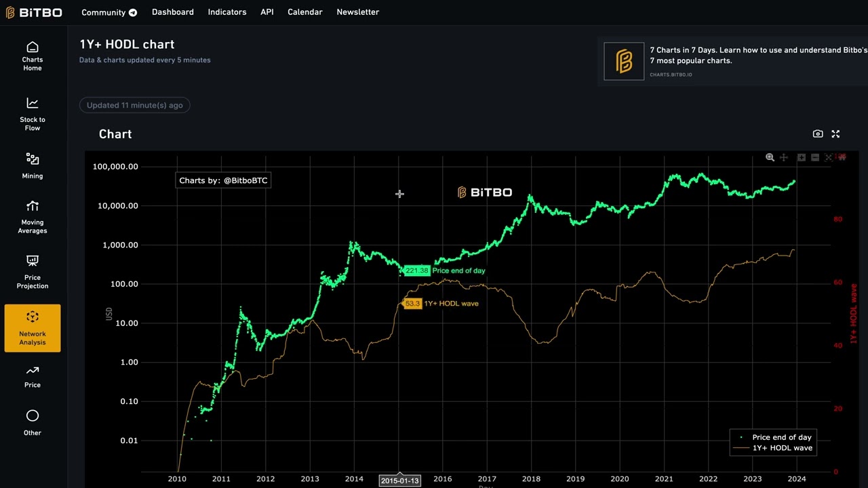Screen dimensions: 868x488
Task: Click the CHARTS.BITBO.IO link text
Action: pyautogui.click(x=671, y=75)
